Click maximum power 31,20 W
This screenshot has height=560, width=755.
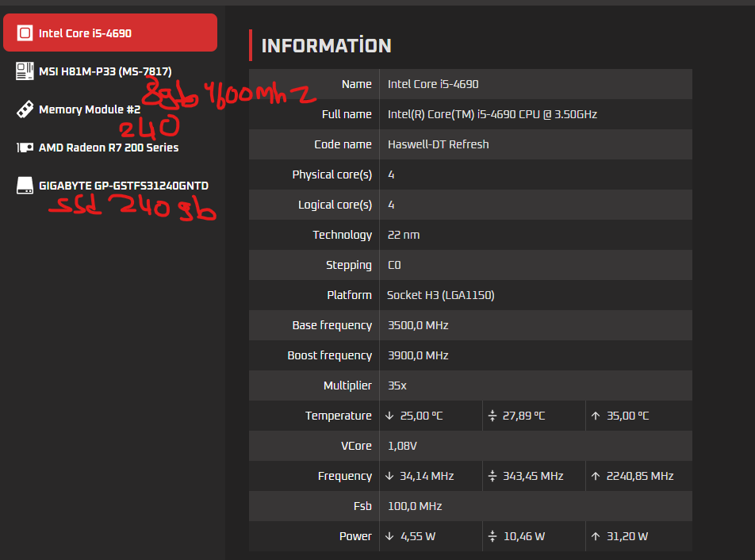pyautogui.click(x=627, y=536)
